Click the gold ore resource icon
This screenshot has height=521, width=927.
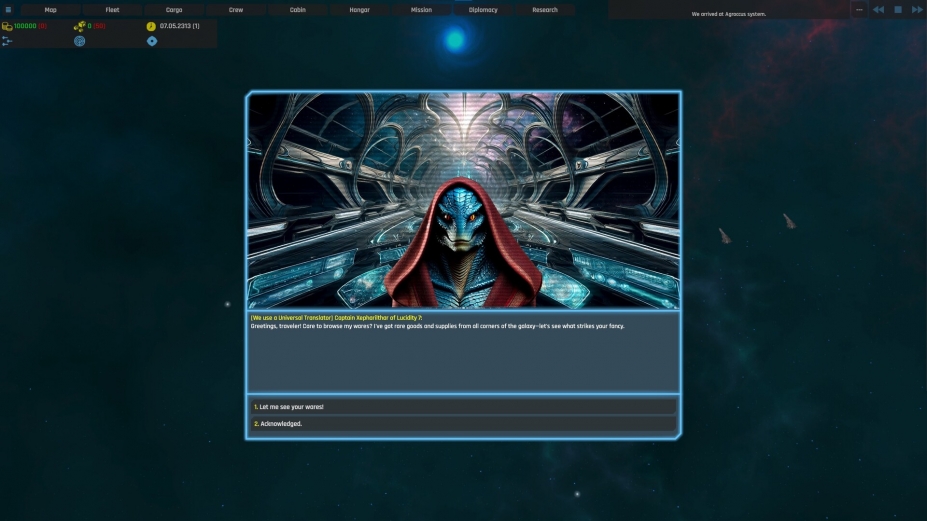(x=79, y=26)
